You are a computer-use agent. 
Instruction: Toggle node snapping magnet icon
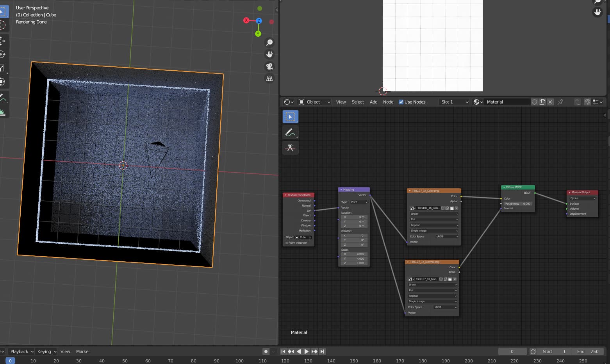click(587, 102)
